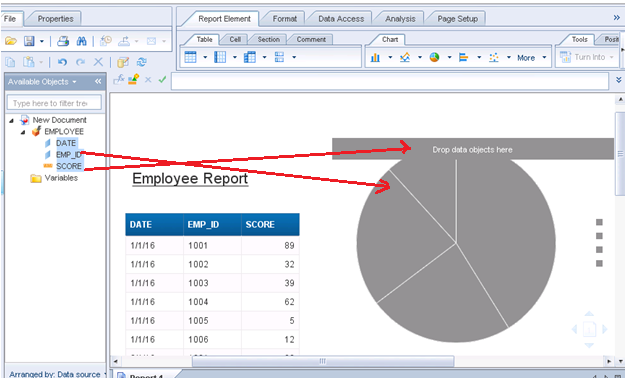This screenshot has height=380, width=628.
Task: Click the Delete X icon in left toolbar
Action: click(x=98, y=62)
